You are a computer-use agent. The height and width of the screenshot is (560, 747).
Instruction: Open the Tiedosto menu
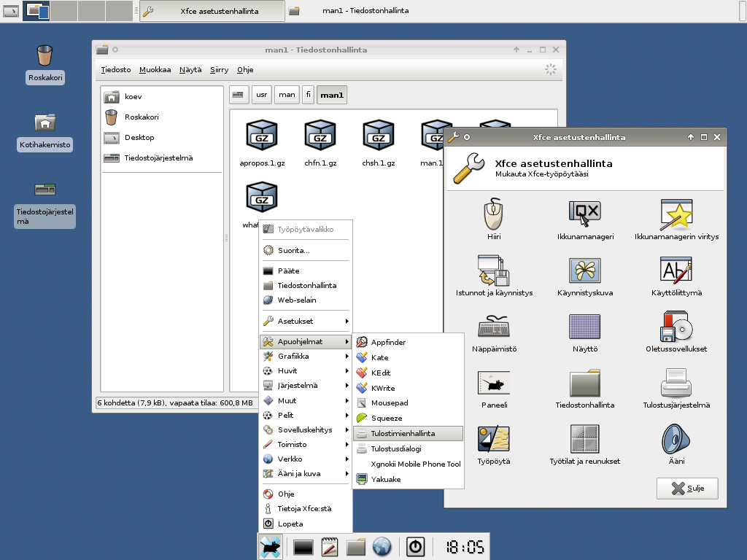click(x=115, y=70)
